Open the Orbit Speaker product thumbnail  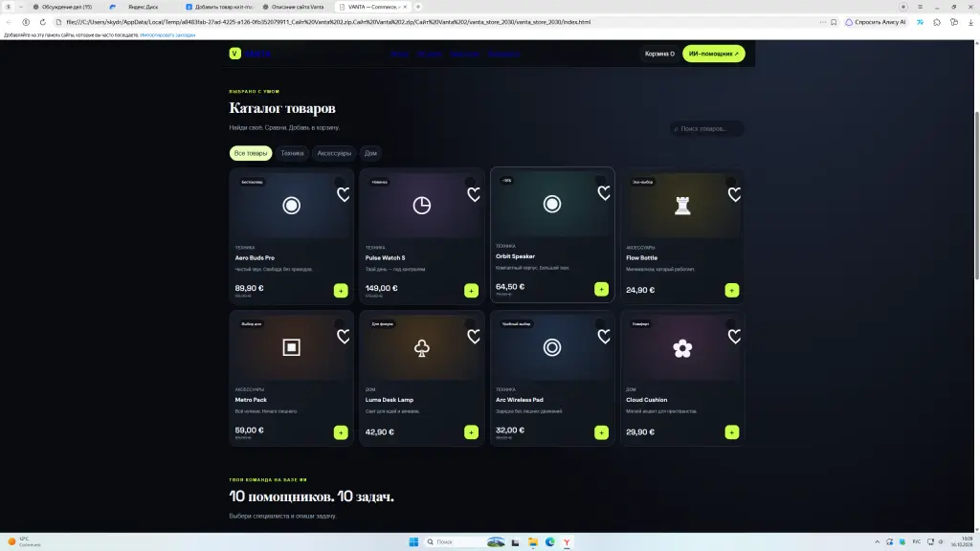pyautogui.click(x=552, y=204)
